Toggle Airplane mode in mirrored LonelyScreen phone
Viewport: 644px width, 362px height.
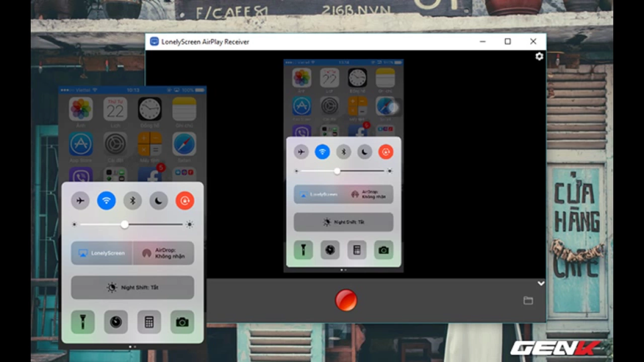click(301, 152)
